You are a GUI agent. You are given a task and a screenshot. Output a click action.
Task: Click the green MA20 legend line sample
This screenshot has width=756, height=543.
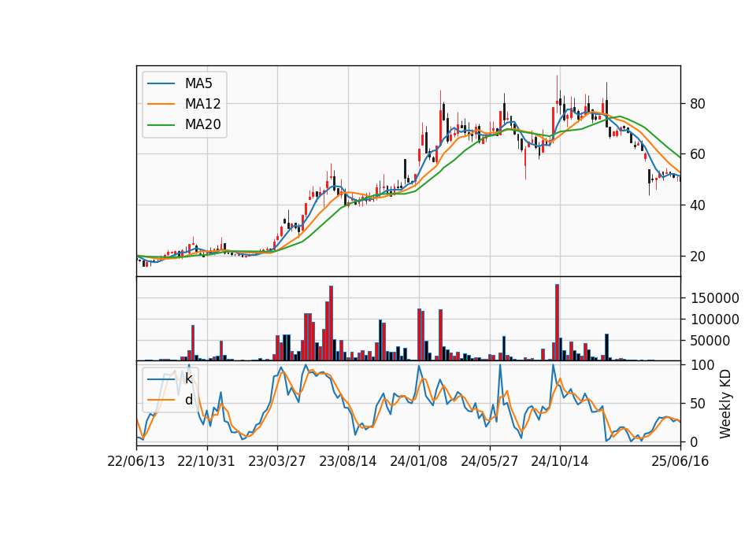(161, 124)
